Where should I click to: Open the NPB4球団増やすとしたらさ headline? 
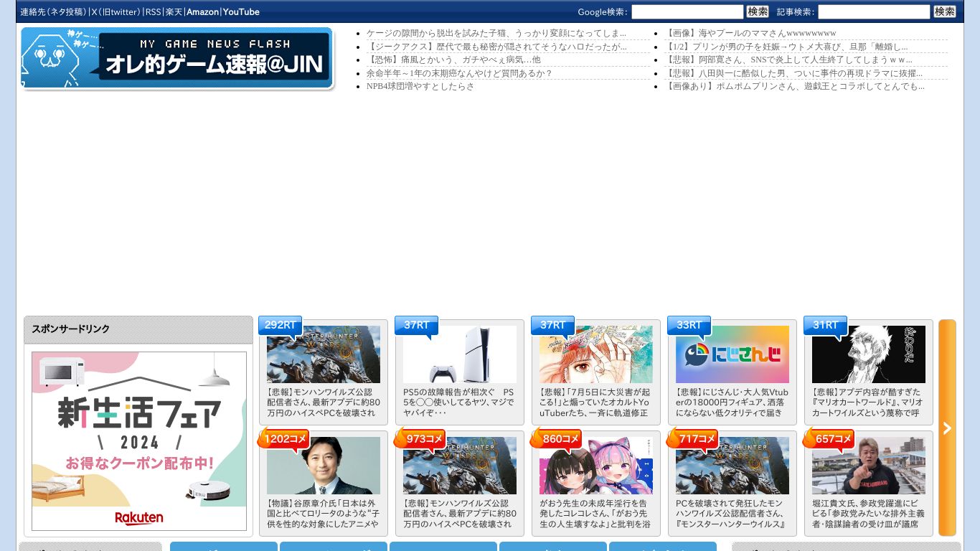420,86
